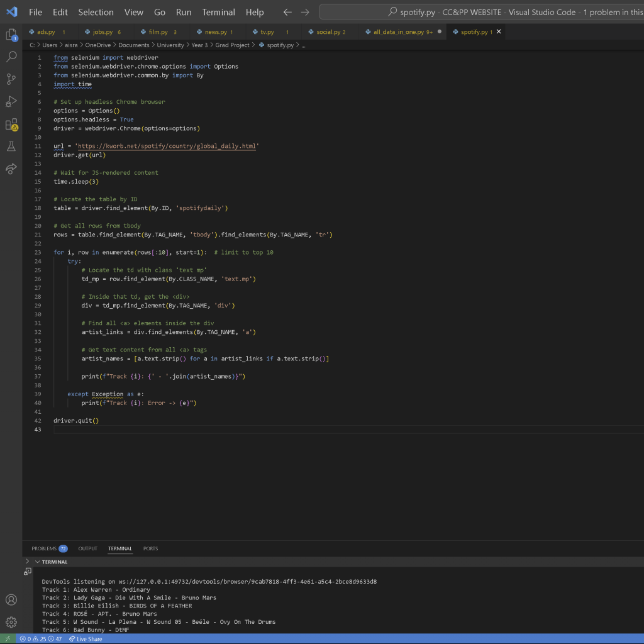Open the Run menu
Viewport: 644px width, 644px height.
click(x=184, y=13)
